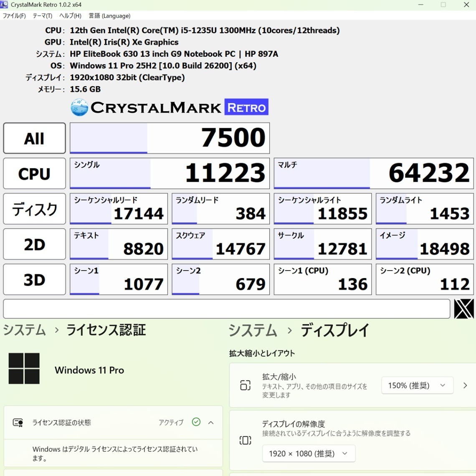Screen dimensions: 476x476
Task: Click the 拡大縮小とレイアウト section heading
Action: pyautogui.click(x=262, y=353)
